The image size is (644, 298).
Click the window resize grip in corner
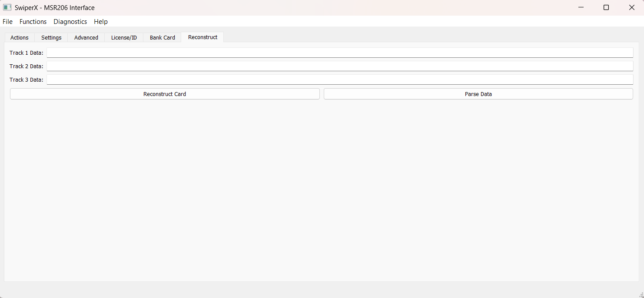click(x=641, y=295)
